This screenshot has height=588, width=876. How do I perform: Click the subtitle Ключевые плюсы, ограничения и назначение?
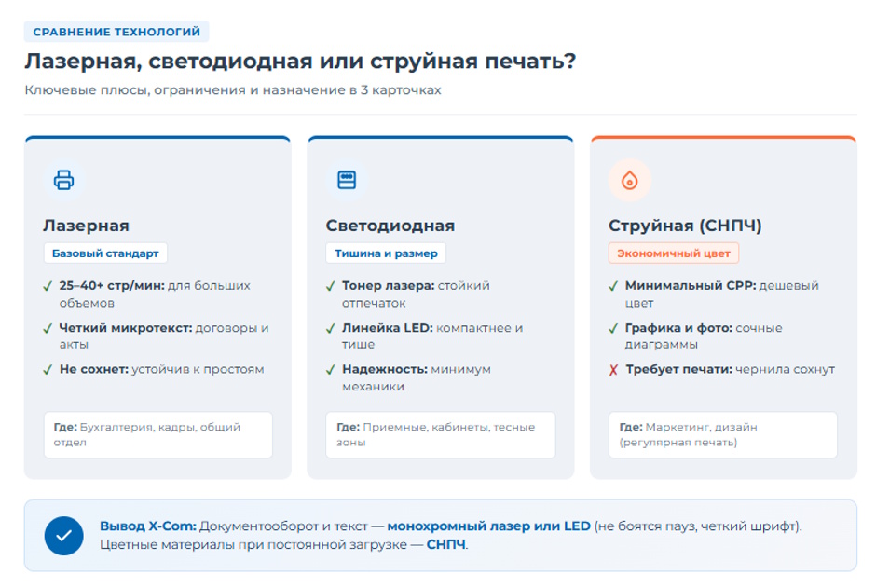point(232,89)
